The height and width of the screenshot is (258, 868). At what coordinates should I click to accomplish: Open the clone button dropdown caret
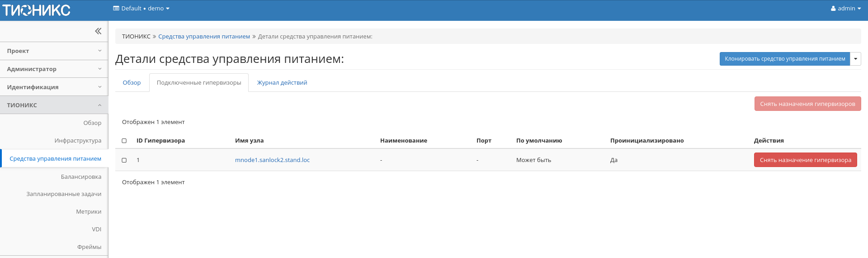click(855, 59)
